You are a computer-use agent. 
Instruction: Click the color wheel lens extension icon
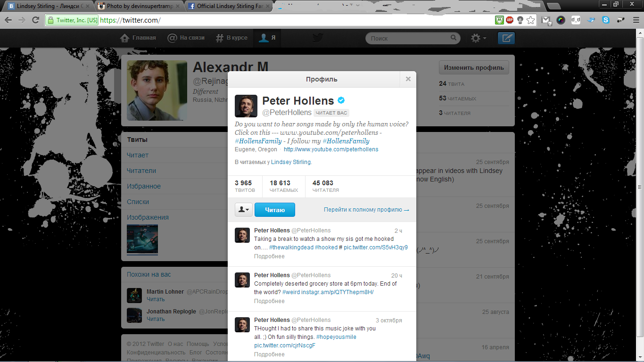coord(561,20)
